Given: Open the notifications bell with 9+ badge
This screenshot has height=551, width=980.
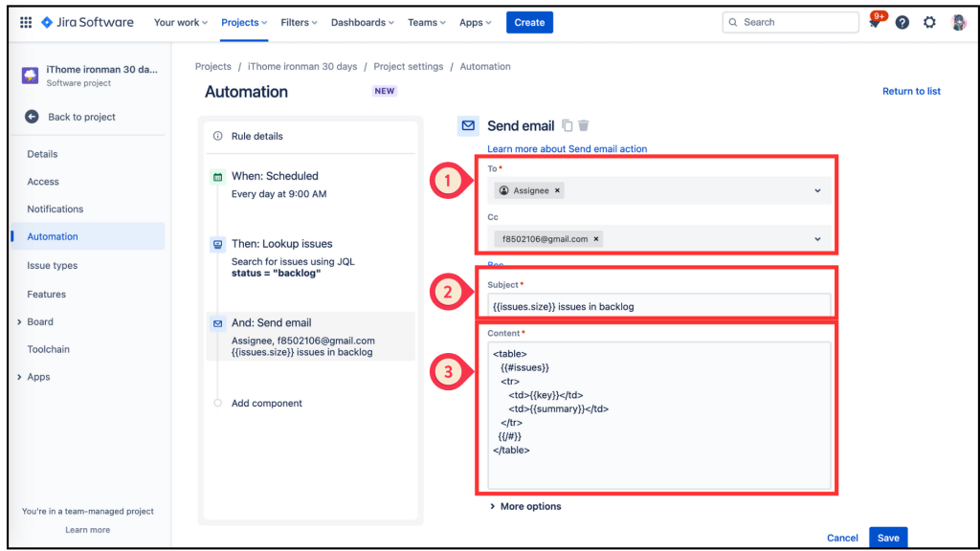Looking at the screenshot, I should tap(875, 21).
